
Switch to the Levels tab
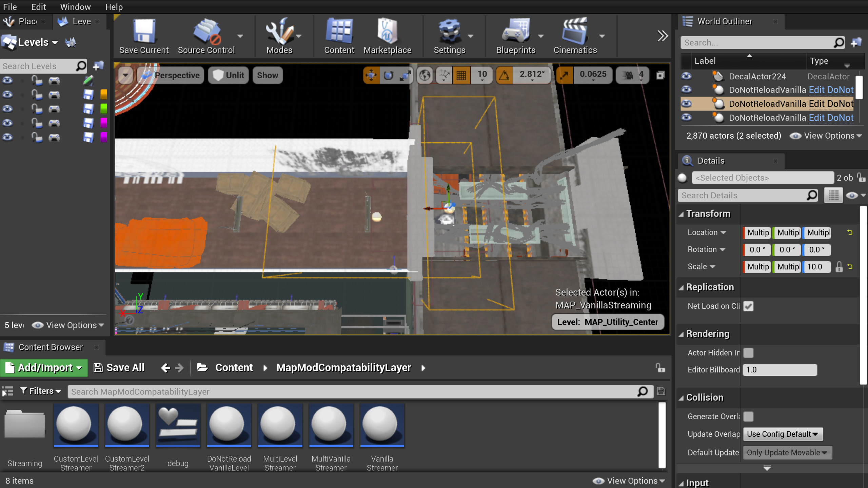tap(81, 21)
